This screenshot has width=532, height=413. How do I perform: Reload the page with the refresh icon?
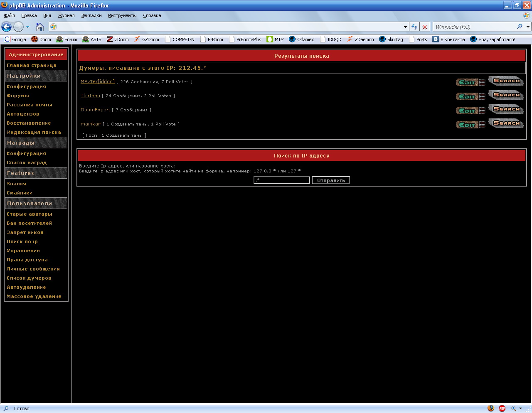point(414,27)
